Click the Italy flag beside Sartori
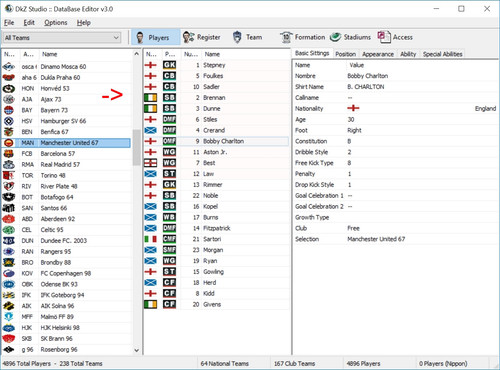The width and height of the screenshot is (500, 370). [x=150, y=239]
